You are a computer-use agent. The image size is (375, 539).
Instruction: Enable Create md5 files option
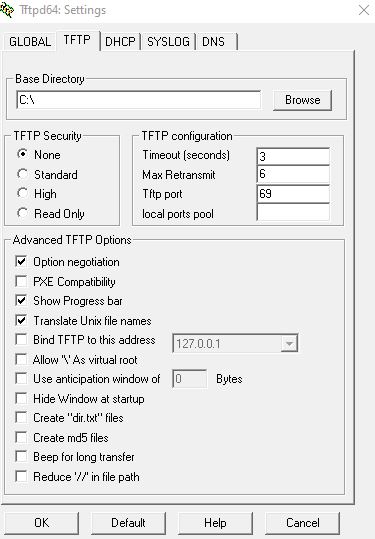pyautogui.click(x=21, y=438)
